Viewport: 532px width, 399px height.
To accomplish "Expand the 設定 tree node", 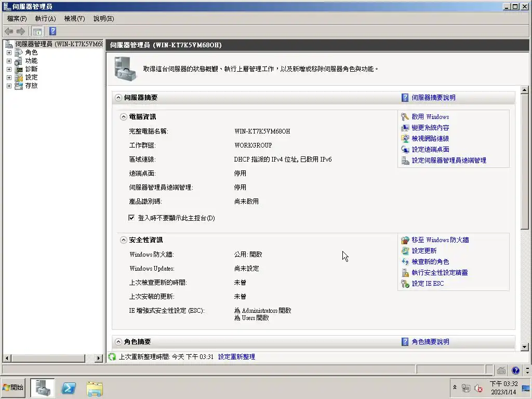I will (9, 78).
